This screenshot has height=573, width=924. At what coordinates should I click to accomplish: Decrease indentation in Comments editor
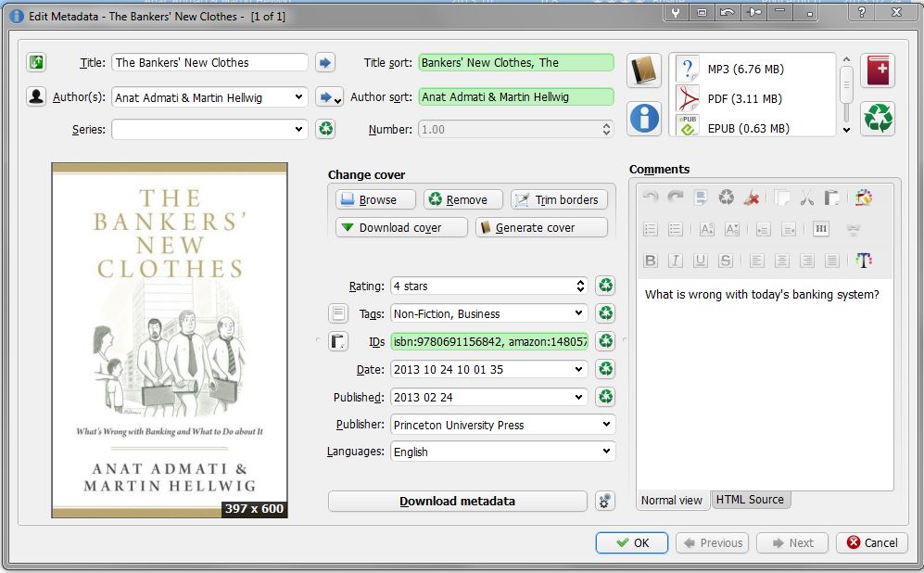coord(789,229)
